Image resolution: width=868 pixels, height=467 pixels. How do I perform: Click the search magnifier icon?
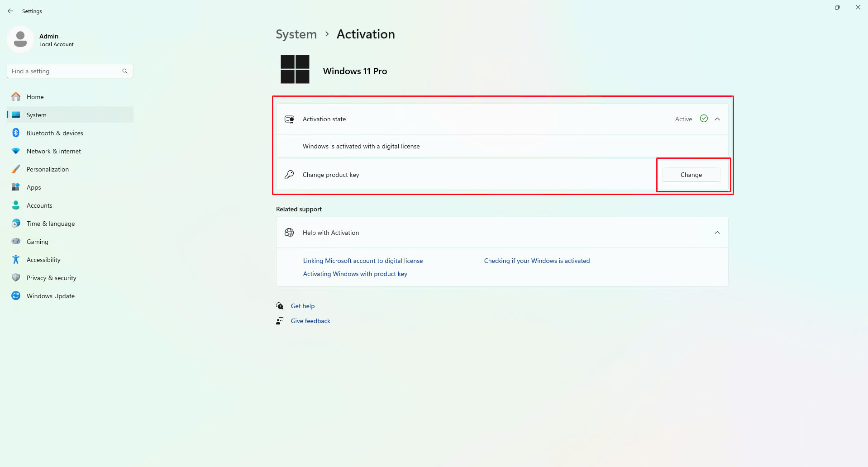pyautogui.click(x=125, y=71)
